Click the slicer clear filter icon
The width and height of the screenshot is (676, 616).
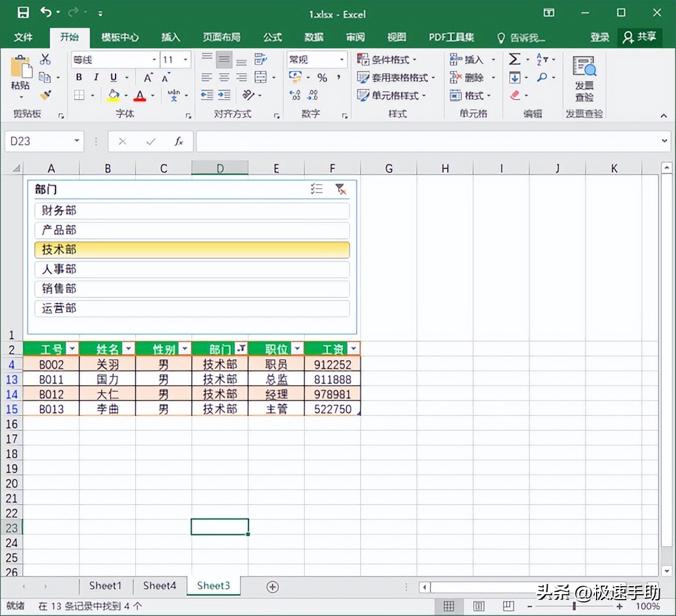[340, 189]
